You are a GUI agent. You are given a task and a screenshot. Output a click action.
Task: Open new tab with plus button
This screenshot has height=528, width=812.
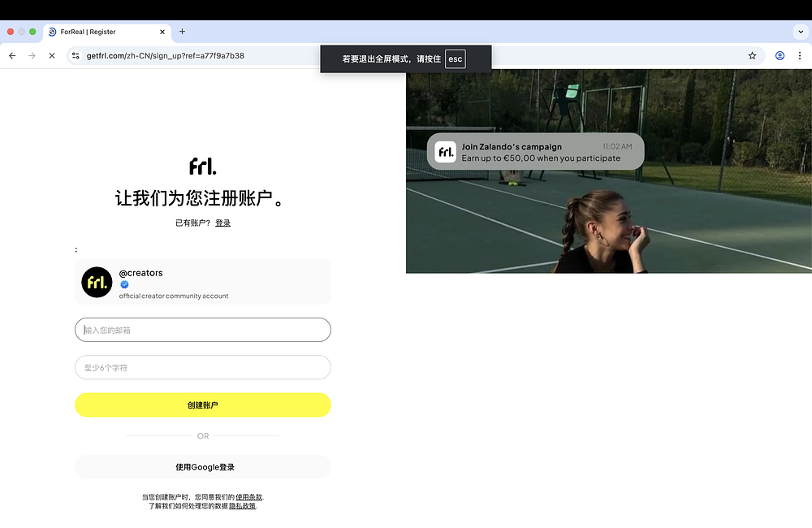pyautogui.click(x=182, y=32)
